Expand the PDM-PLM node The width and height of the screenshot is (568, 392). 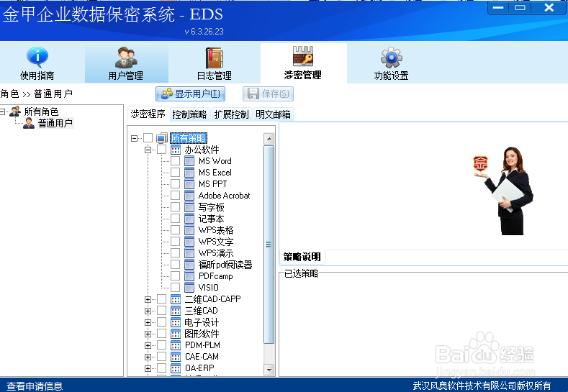[x=148, y=345]
